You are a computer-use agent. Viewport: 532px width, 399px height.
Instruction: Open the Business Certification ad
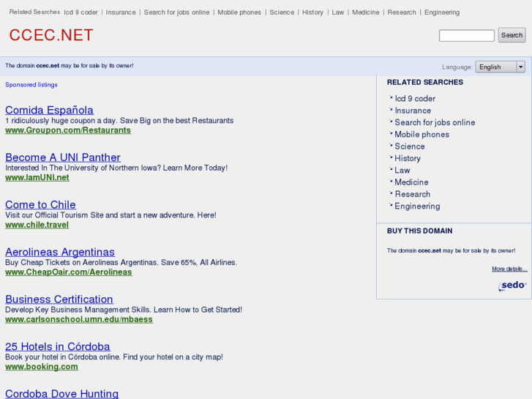click(x=59, y=299)
